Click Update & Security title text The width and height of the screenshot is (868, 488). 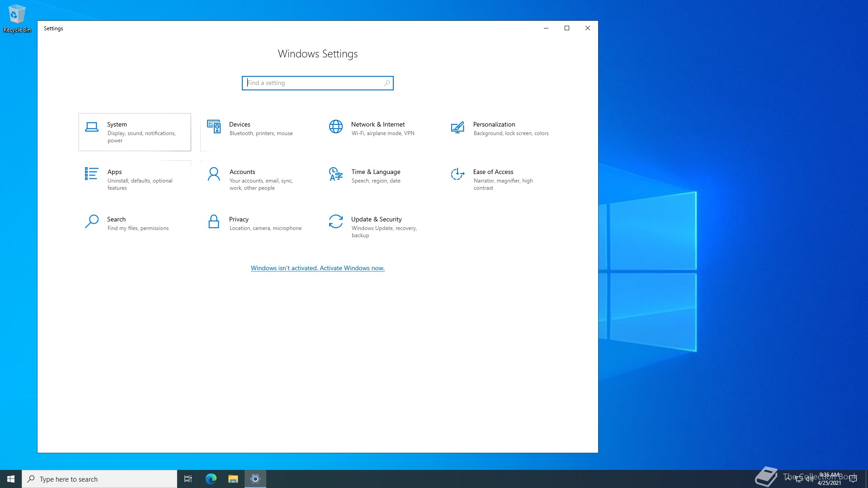pos(377,219)
